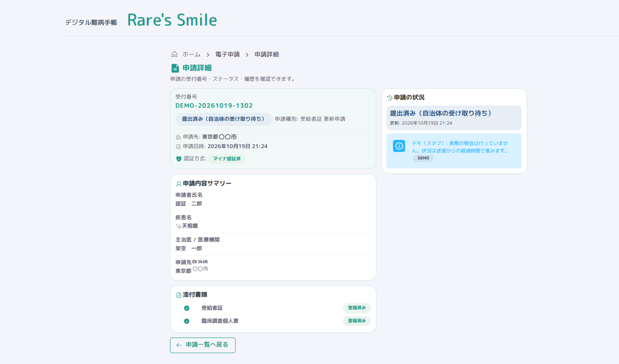This screenshot has width=619, height=364.
Task: Click 臨床調査個人票 attachment row label
Action: pyautogui.click(x=220, y=321)
